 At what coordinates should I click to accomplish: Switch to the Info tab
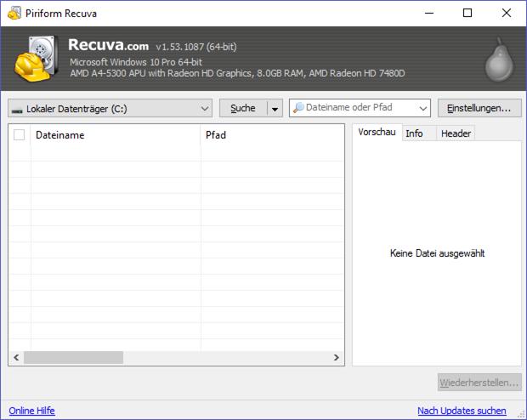click(414, 133)
